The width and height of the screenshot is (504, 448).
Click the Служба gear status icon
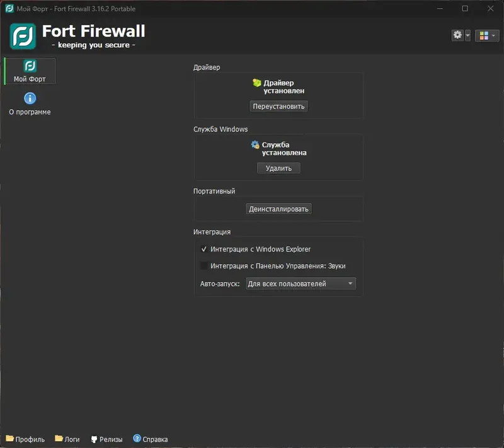pos(255,145)
